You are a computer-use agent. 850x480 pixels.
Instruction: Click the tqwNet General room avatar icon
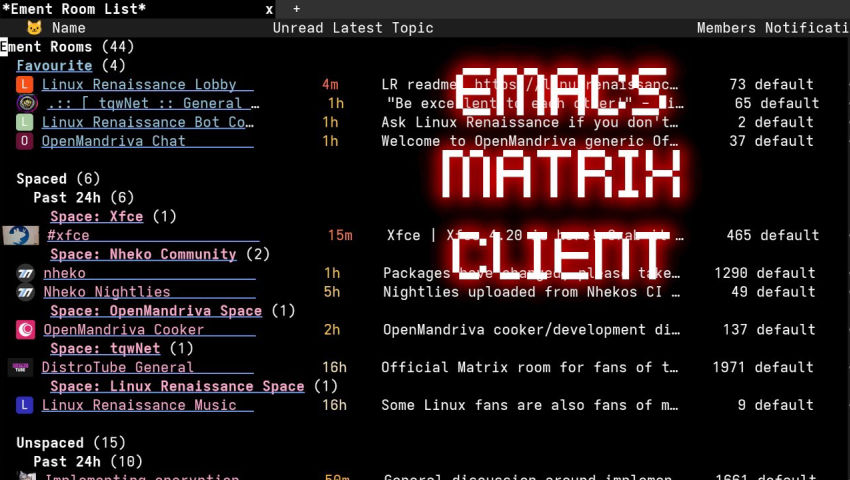[x=26, y=103]
